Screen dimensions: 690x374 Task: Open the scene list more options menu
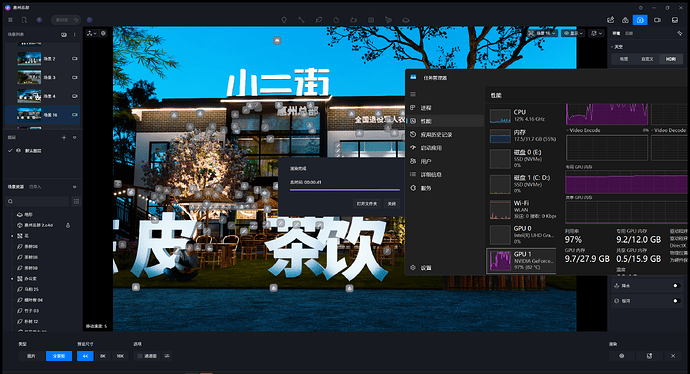(x=74, y=34)
